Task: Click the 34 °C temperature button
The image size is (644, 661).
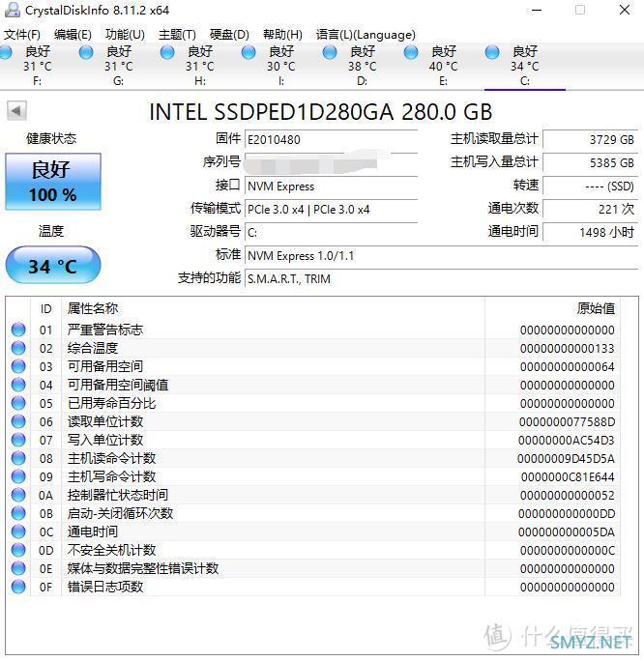Action: tap(53, 265)
